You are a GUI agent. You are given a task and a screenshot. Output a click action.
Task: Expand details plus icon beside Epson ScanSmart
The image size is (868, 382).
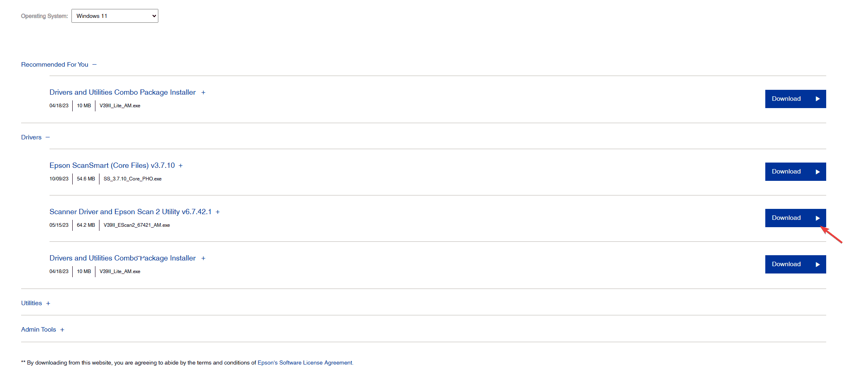click(x=181, y=166)
